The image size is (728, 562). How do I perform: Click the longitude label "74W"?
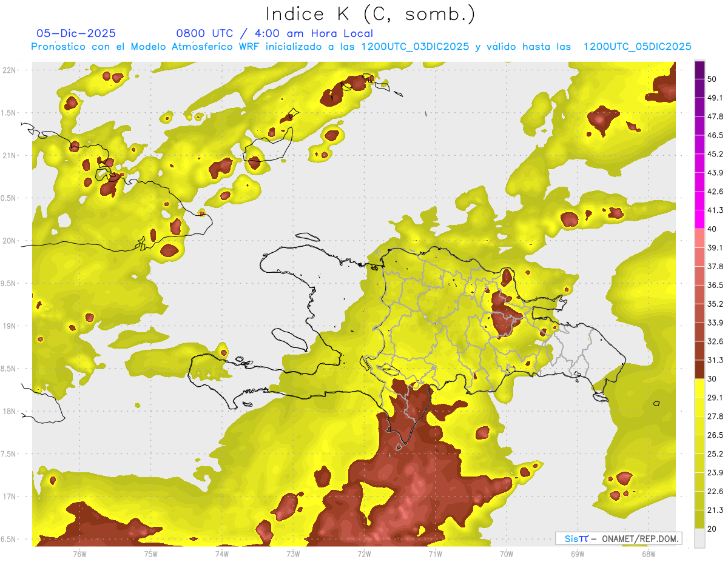click(x=221, y=554)
